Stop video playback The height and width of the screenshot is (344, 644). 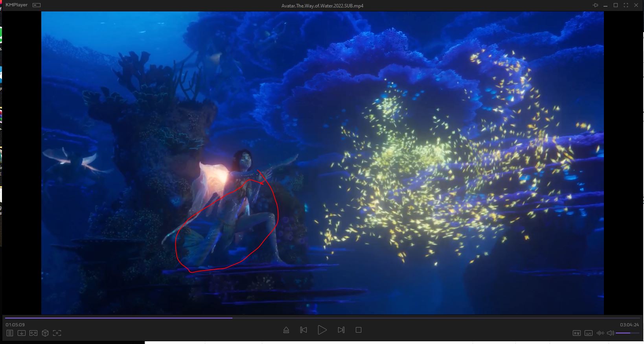[x=359, y=330]
